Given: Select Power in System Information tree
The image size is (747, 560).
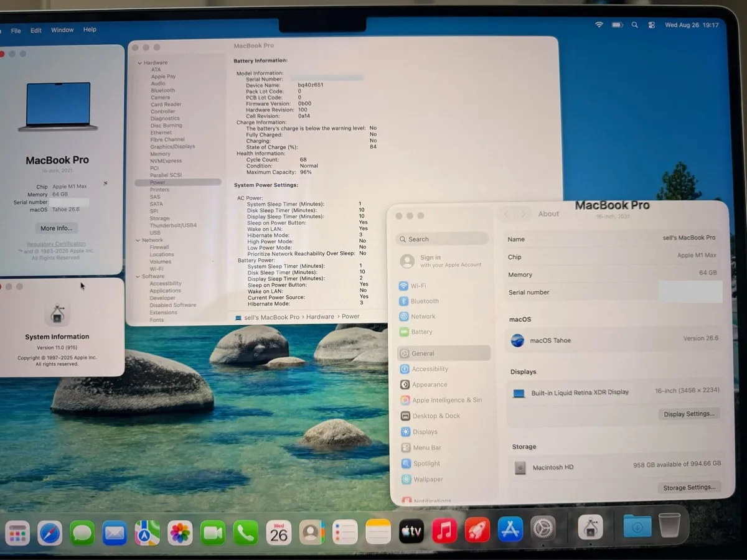Looking at the screenshot, I should point(178,182).
